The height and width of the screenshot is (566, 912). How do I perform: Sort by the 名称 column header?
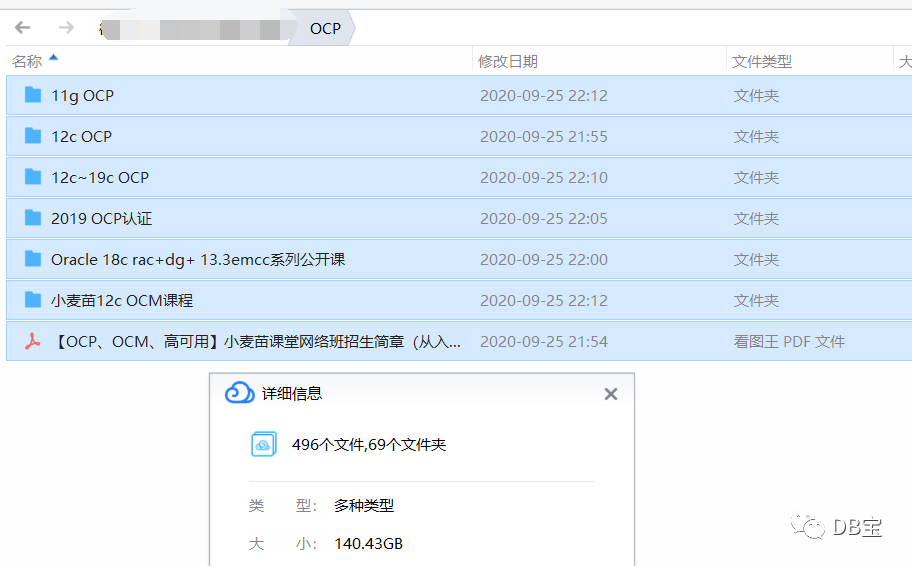point(27,61)
